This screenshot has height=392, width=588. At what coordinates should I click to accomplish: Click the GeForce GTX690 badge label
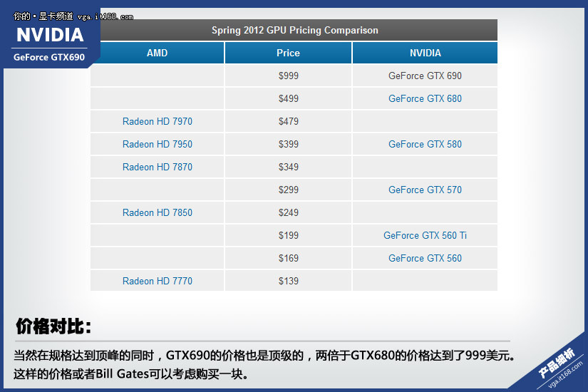49,57
